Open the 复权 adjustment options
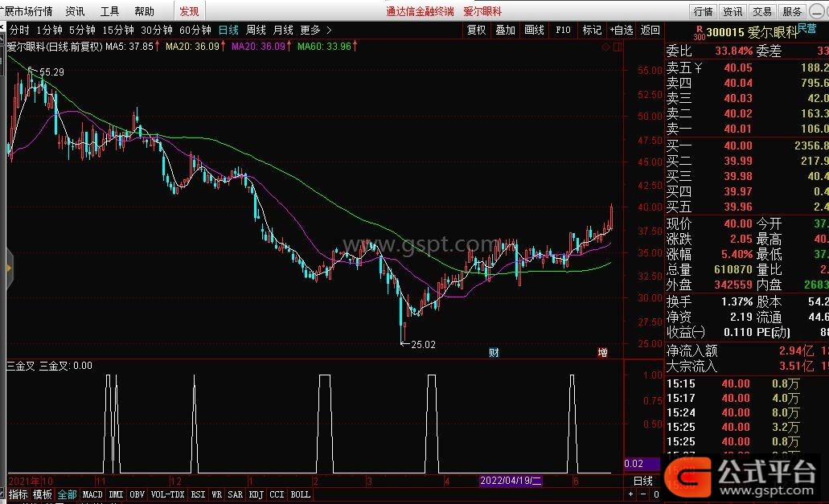The height and width of the screenshot is (504, 829). click(476, 30)
